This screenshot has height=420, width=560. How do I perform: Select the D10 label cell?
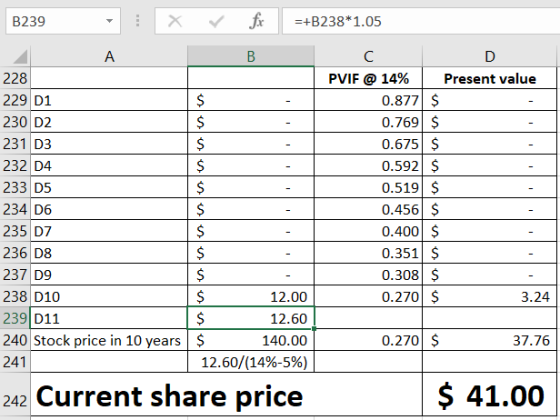[x=109, y=296]
